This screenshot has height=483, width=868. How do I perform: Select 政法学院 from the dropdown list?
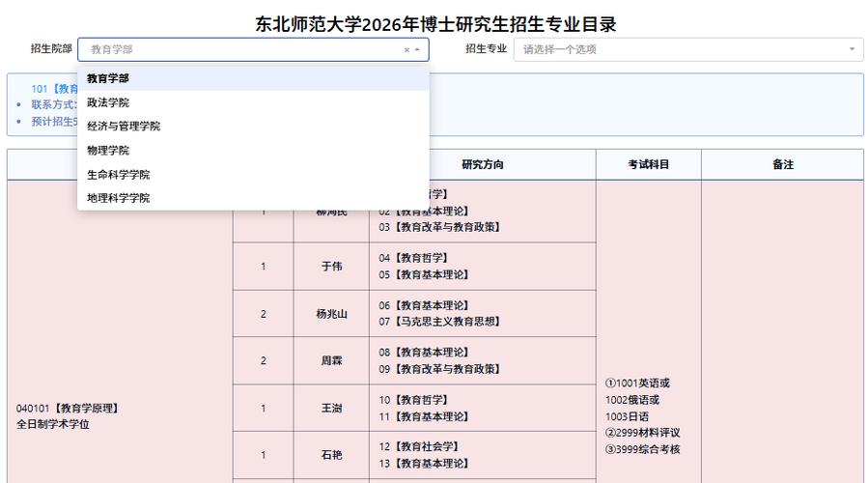pyautogui.click(x=254, y=103)
